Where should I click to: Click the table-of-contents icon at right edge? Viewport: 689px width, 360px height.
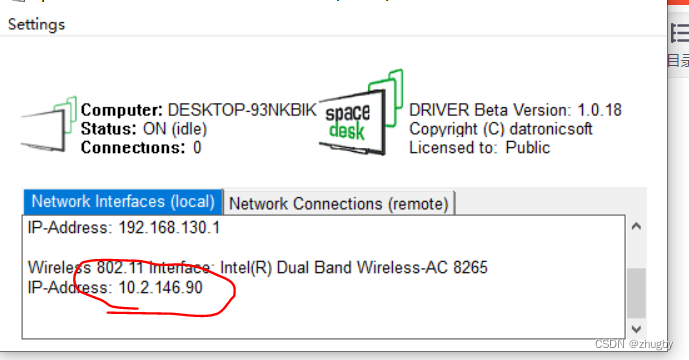679,34
